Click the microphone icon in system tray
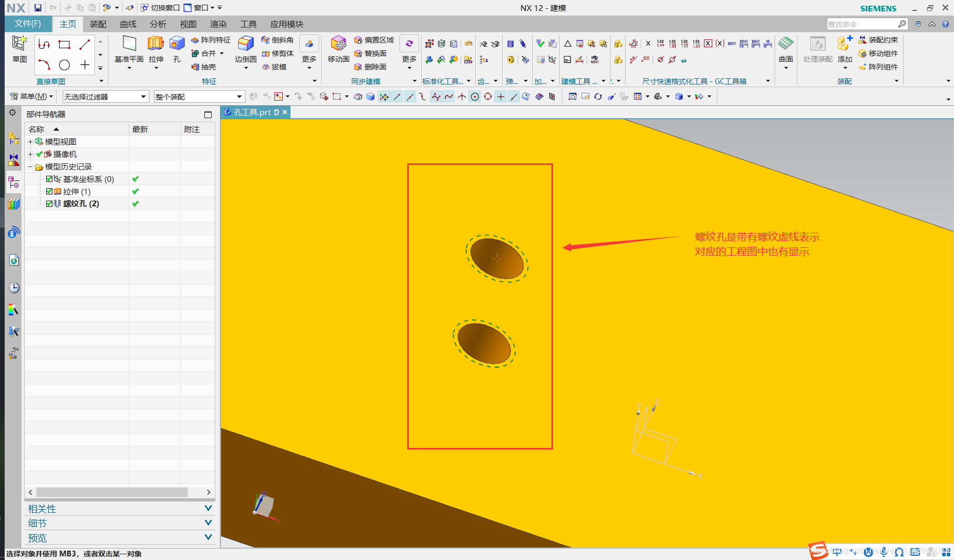954x560 pixels. click(x=883, y=552)
